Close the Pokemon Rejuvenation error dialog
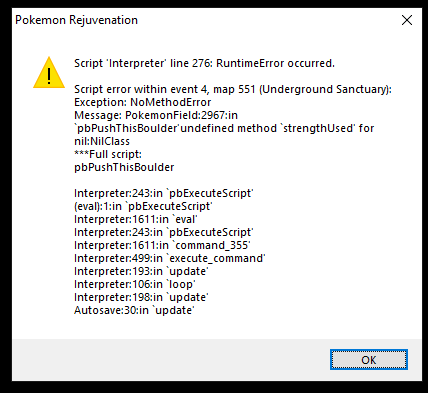 tap(407, 20)
